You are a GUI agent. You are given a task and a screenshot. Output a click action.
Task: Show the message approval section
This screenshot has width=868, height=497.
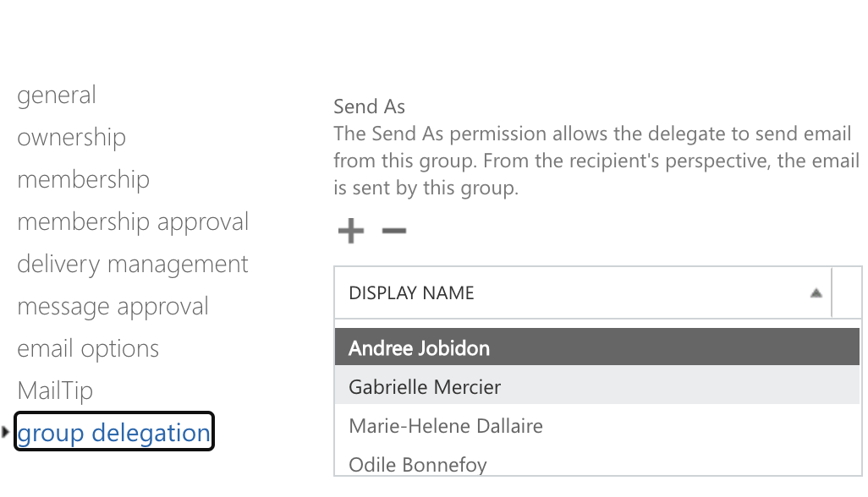pos(113,307)
